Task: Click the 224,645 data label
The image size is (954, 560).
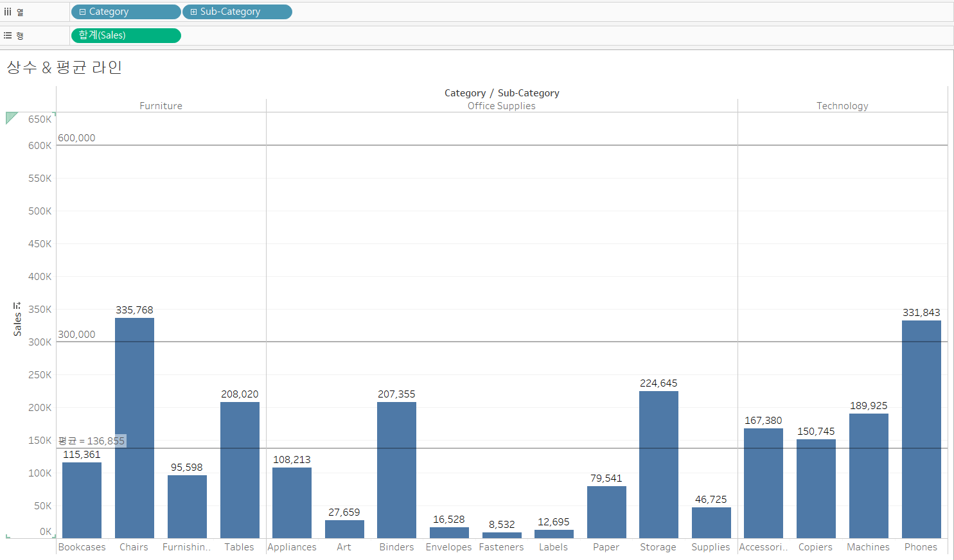Action: pyautogui.click(x=658, y=383)
